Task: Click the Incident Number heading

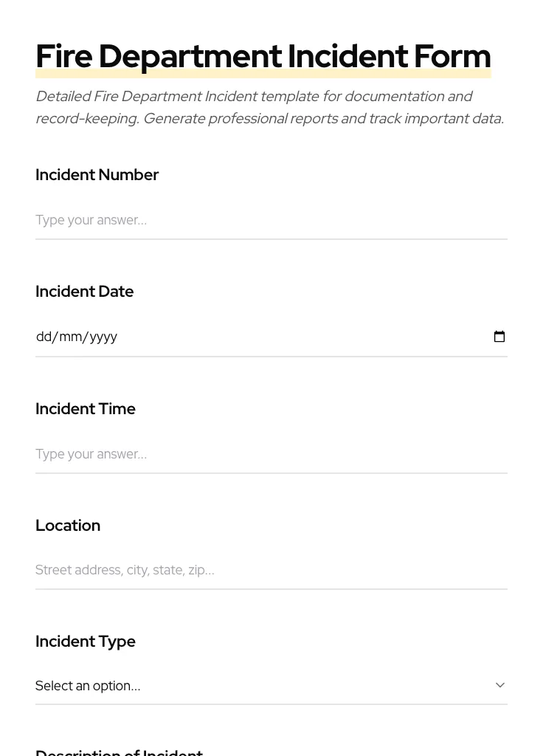Action: click(97, 174)
